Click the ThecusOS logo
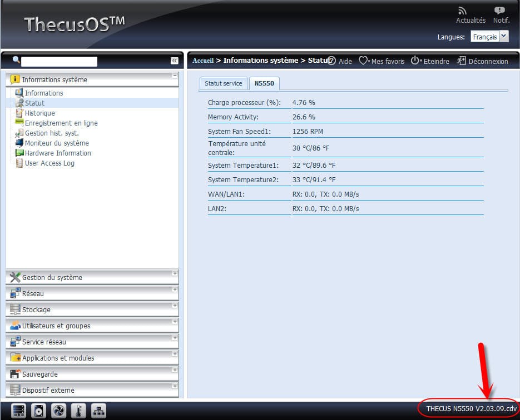The image size is (520, 420). (75, 24)
